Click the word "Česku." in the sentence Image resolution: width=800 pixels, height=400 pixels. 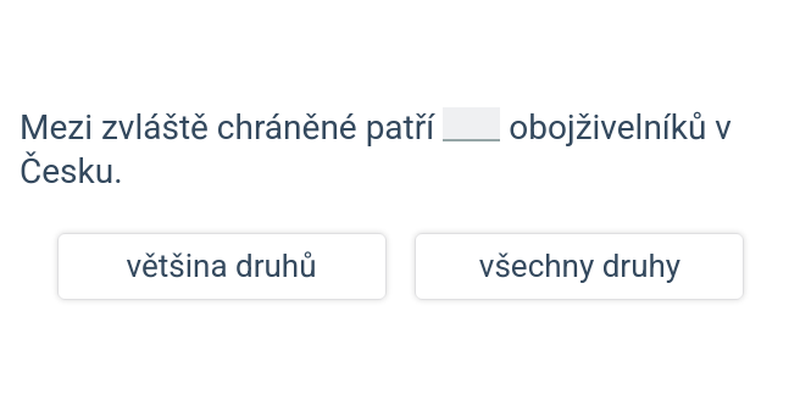tap(70, 172)
